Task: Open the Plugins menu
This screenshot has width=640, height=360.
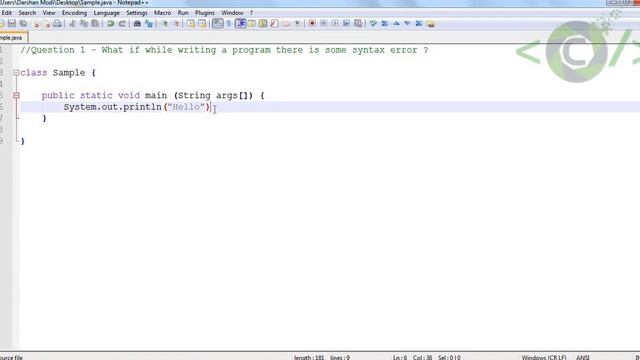Action: coord(204,13)
